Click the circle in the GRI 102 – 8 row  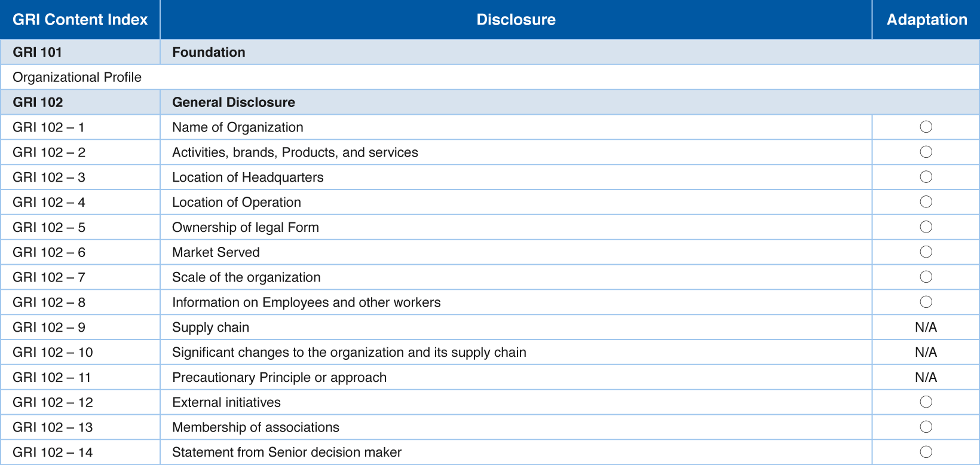click(926, 302)
